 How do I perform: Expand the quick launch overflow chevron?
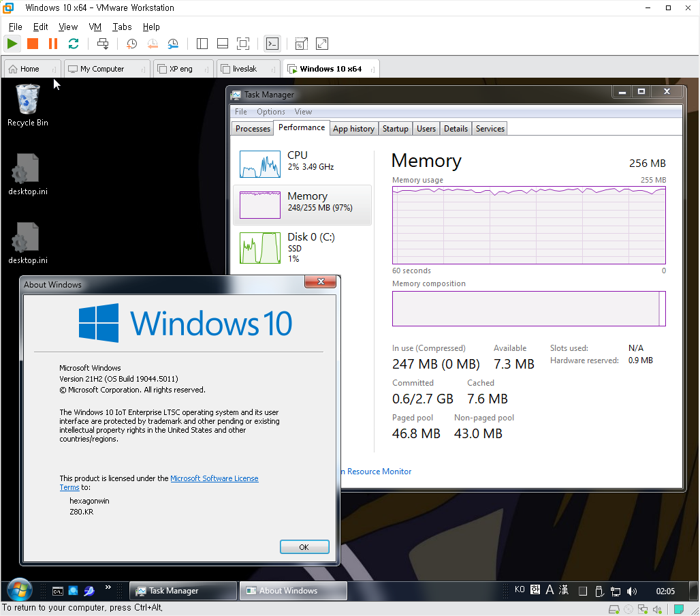tap(108, 587)
